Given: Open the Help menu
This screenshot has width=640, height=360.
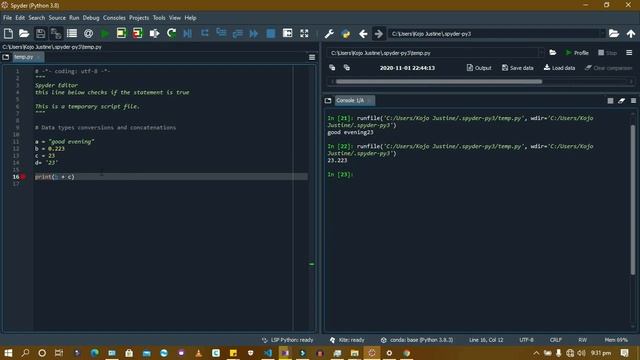Looking at the screenshot, I should tap(190, 18).
